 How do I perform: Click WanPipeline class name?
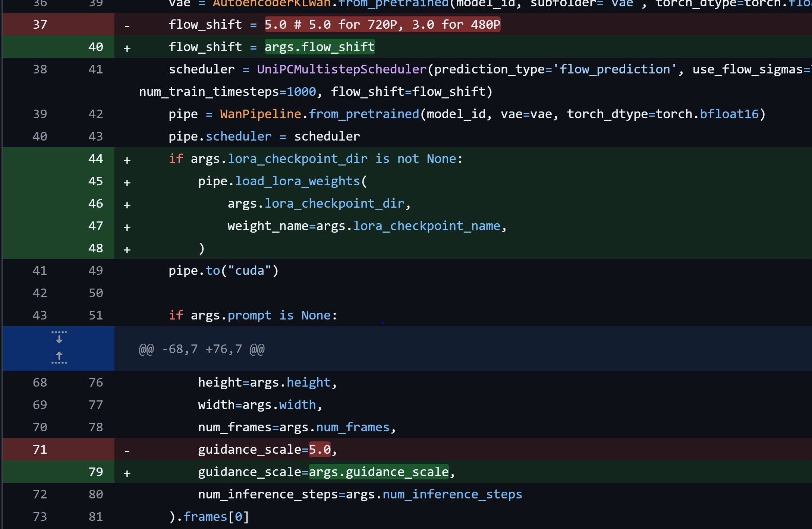[261, 114]
